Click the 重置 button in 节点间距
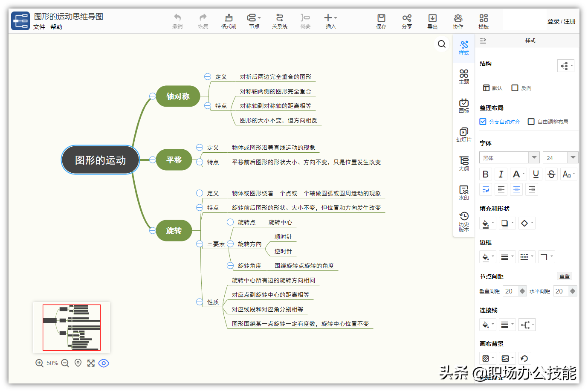This screenshot has width=588, height=392. click(564, 276)
